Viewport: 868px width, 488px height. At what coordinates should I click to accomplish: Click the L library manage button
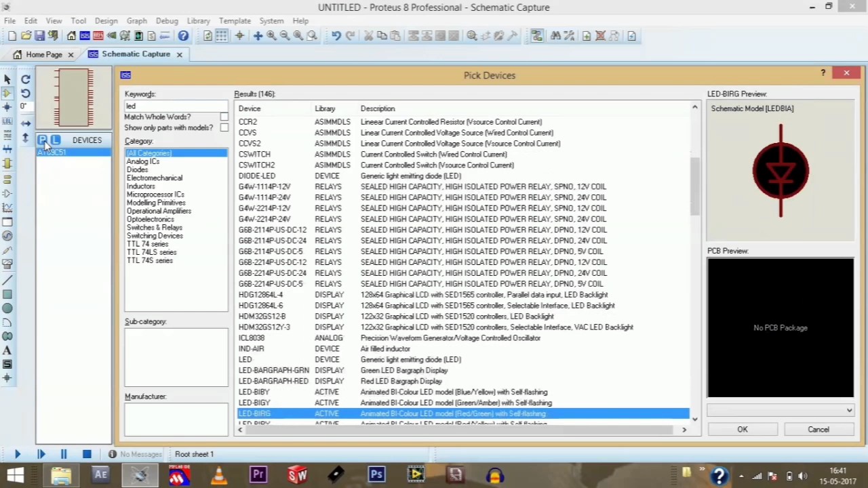(56, 140)
